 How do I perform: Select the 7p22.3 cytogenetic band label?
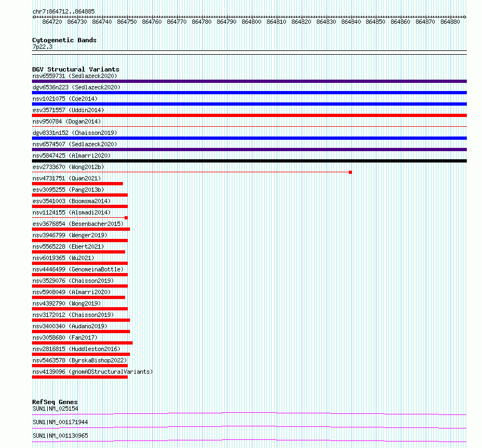(x=42, y=47)
